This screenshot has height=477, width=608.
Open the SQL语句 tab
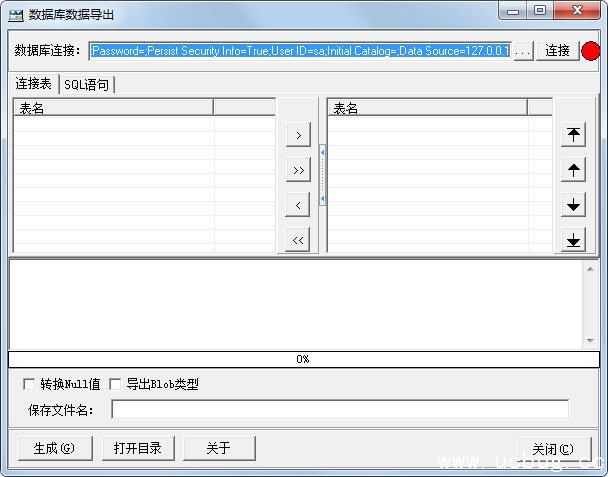[x=87, y=85]
